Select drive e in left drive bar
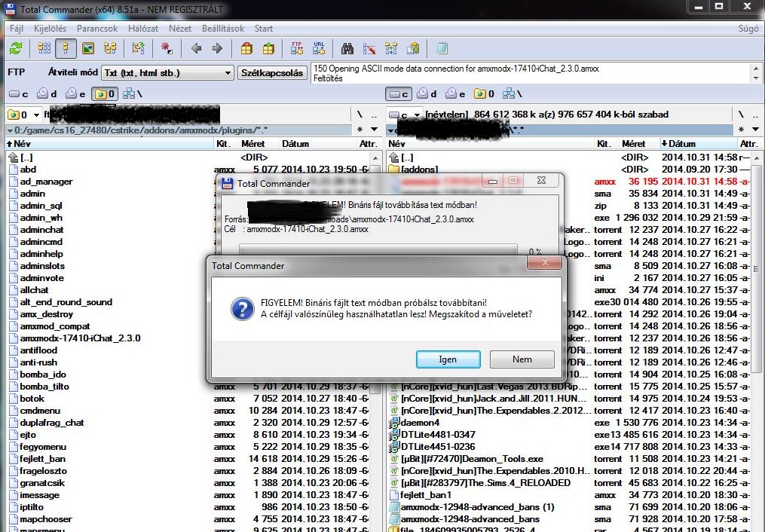The height and width of the screenshot is (532, 765). [76, 93]
